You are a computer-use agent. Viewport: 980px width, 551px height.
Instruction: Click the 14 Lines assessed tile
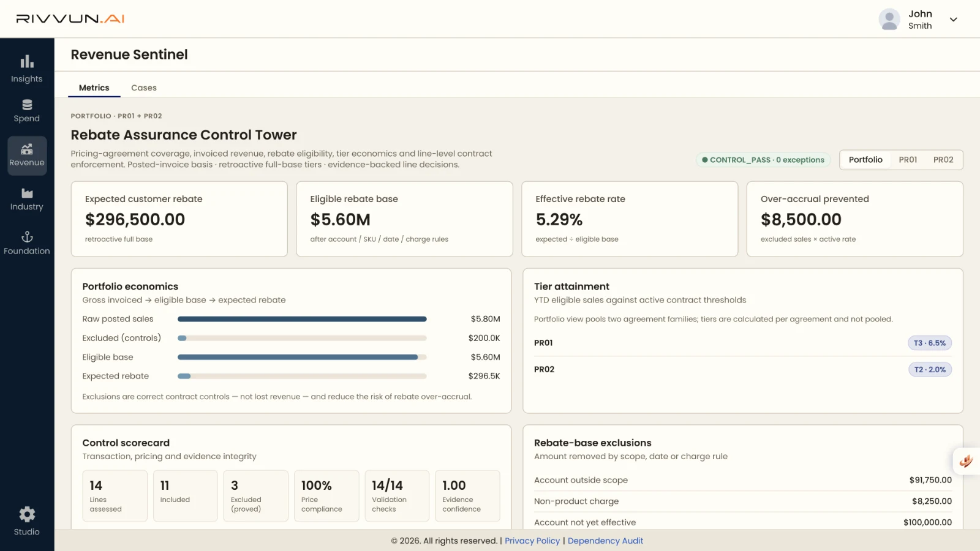[x=115, y=496]
